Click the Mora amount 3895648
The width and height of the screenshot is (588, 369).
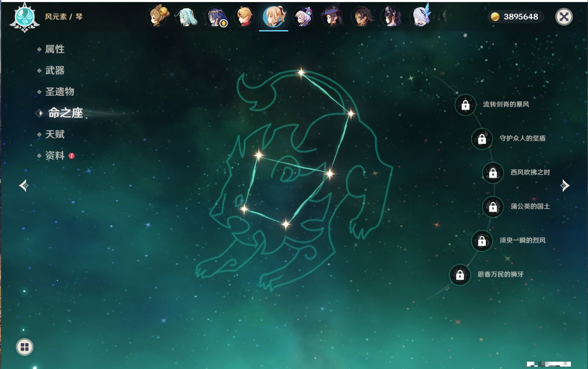521,17
